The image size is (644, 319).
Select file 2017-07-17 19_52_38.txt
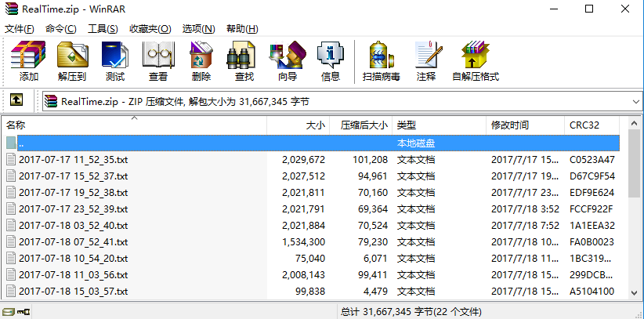pos(74,192)
